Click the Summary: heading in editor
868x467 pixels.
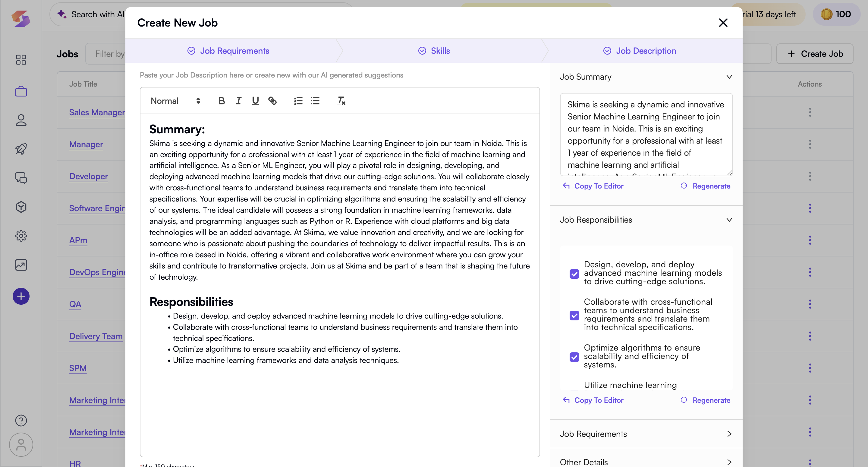pos(177,129)
